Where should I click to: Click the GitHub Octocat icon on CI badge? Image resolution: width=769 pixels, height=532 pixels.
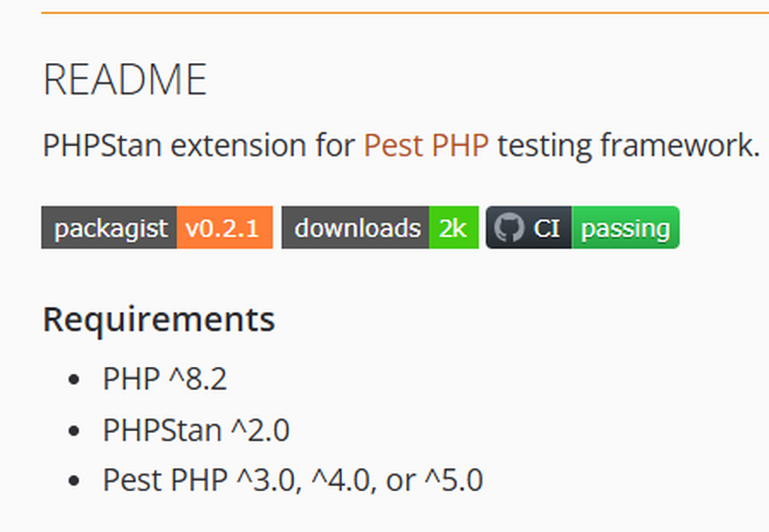[x=508, y=228]
